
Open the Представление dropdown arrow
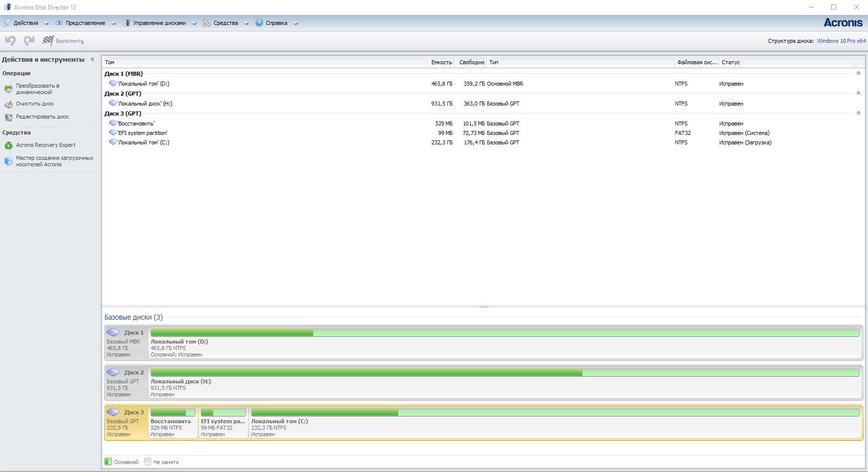click(113, 23)
